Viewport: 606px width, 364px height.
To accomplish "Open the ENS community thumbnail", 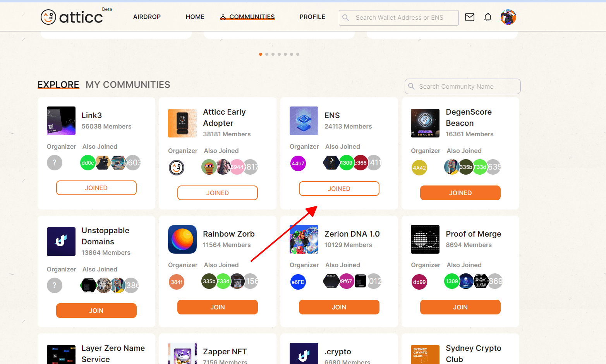I will point(304,121).
